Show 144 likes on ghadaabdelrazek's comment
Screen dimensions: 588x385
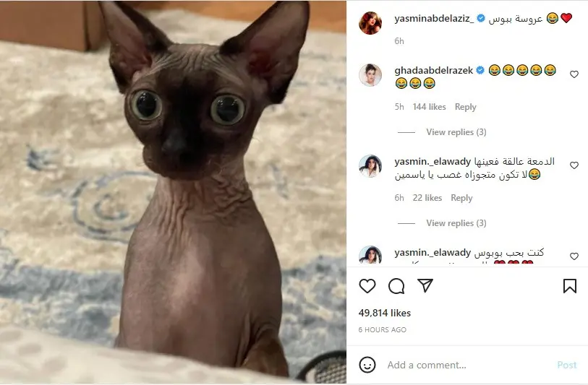coord(430,107)
